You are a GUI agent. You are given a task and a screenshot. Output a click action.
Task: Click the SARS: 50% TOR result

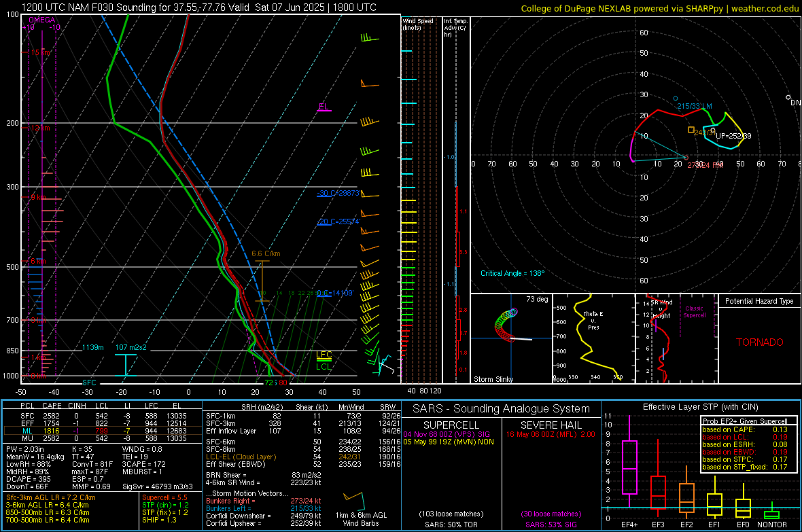coord(451,525)
